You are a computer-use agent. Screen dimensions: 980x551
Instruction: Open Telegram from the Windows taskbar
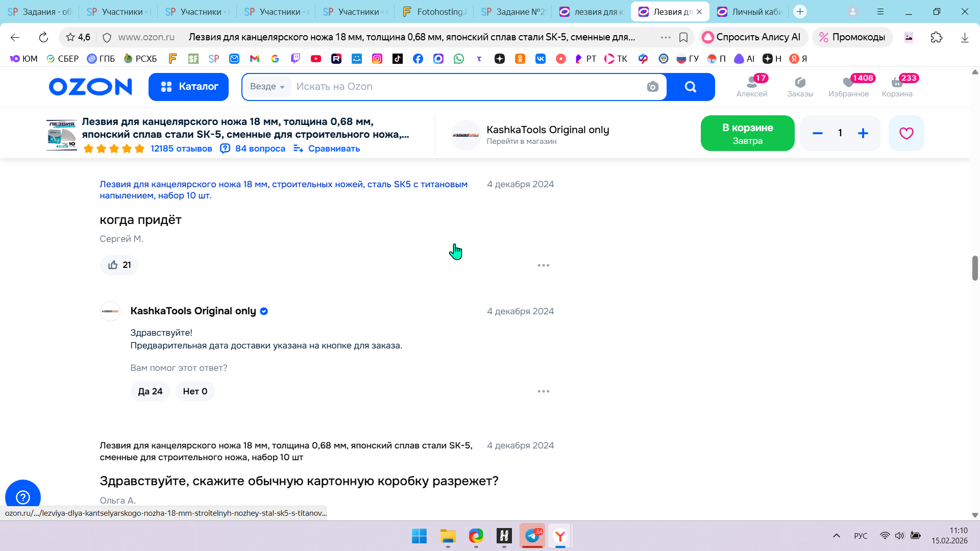tap(532, 536)
